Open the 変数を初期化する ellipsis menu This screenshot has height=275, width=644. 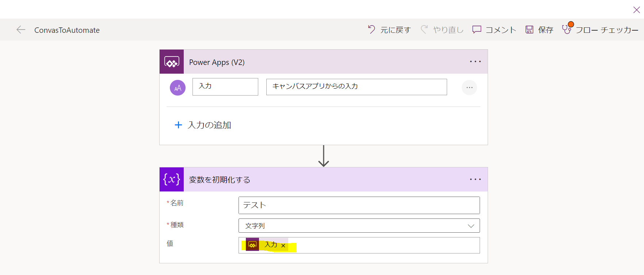[x=475, y=179]
